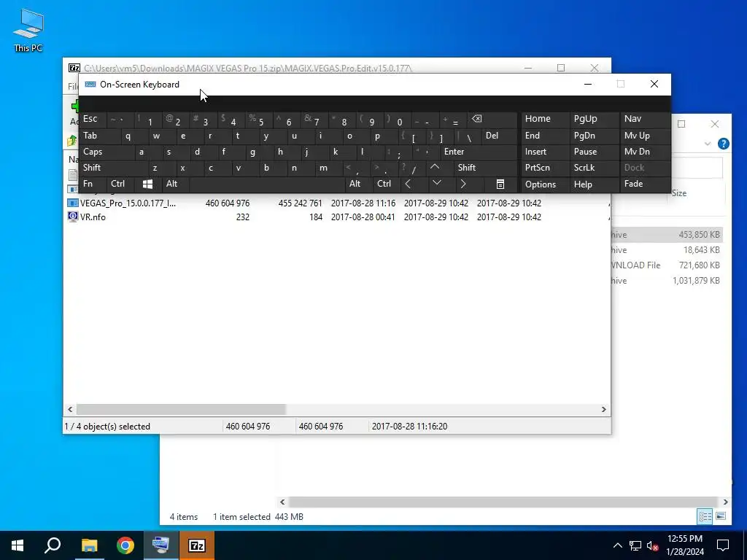This screenshot has height=560, width=747.
Task: Click the Insert key
Action: (x=545, y=152)
